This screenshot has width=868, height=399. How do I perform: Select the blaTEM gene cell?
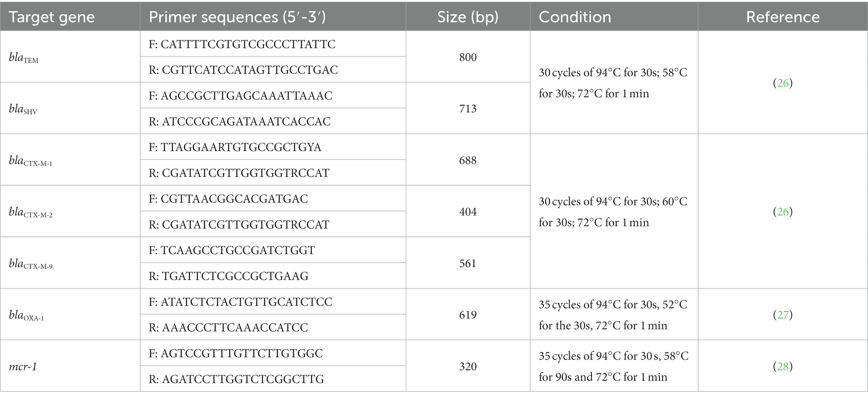(x=70, y=57)
